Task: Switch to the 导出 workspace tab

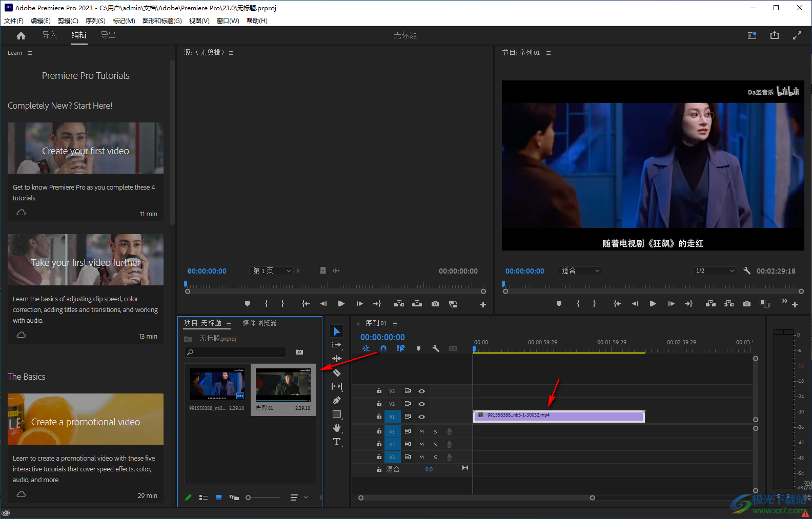Action: [108, 35]
